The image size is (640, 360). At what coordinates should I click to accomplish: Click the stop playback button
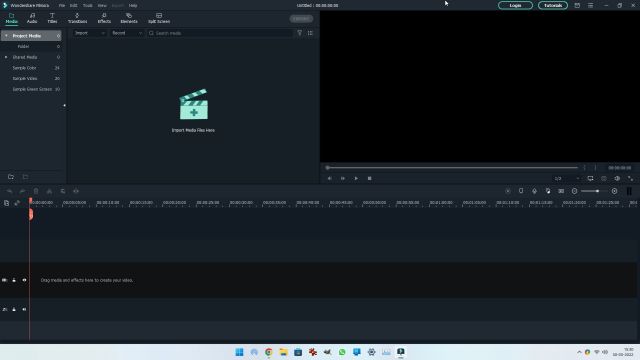[369, 178]
